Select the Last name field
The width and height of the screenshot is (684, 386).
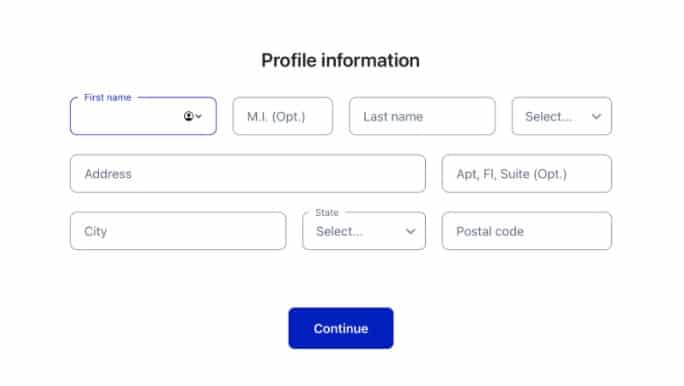tap(422, 116)
